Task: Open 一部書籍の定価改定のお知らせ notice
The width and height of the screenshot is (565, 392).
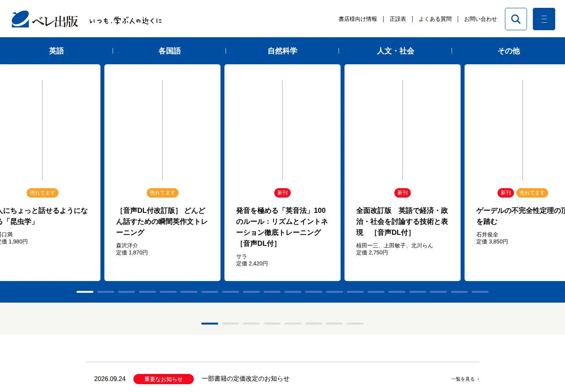Action: [246, 379]
